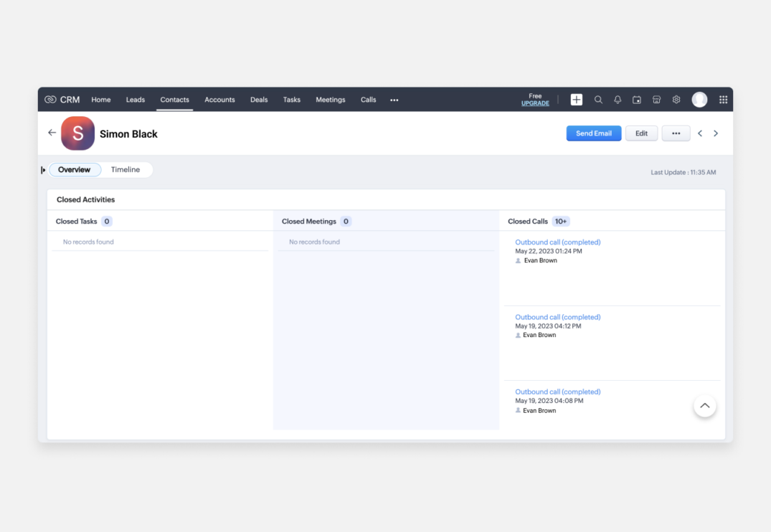Screen dimensions: 771x532
Task: Click the scroll-to-top circular arrow button
Action: coord(705,406)
